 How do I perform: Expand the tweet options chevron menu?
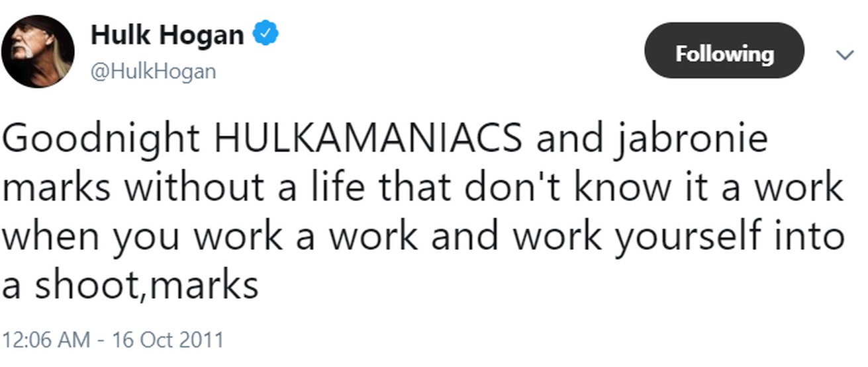845,55
